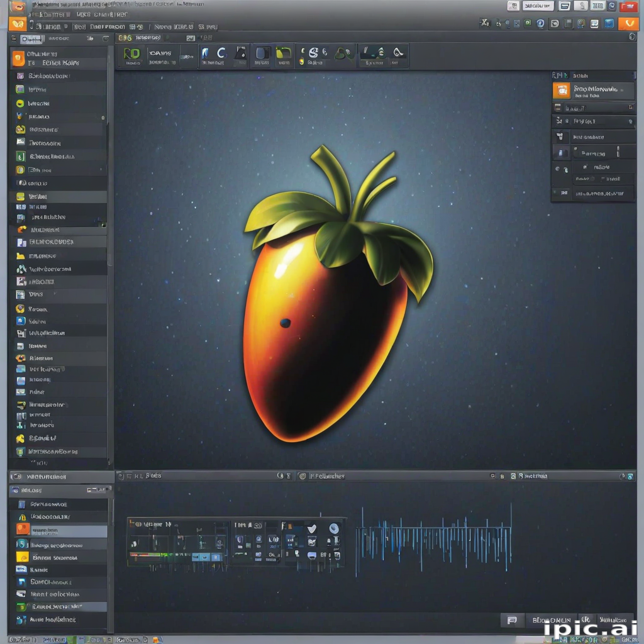Click the blue audio waveform at bottom

click(x=434, y=541)
